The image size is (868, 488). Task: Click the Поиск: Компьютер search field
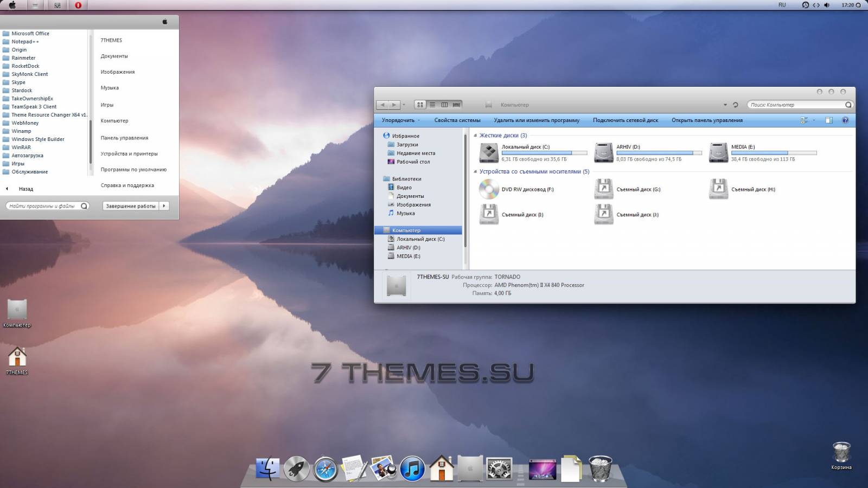(x=800, y=105)
